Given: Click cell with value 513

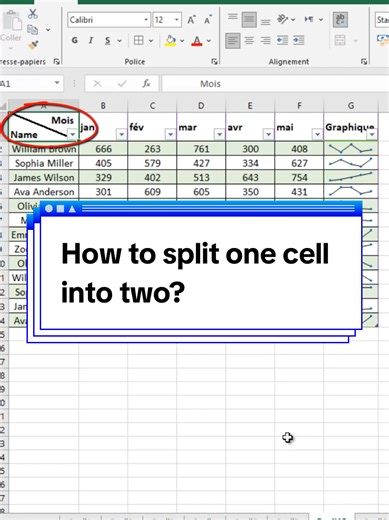Looking at the screenshot, I should click(x=201, y=178).
